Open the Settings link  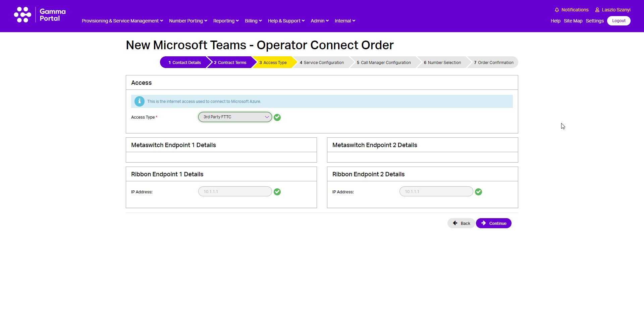click(595, 21)
